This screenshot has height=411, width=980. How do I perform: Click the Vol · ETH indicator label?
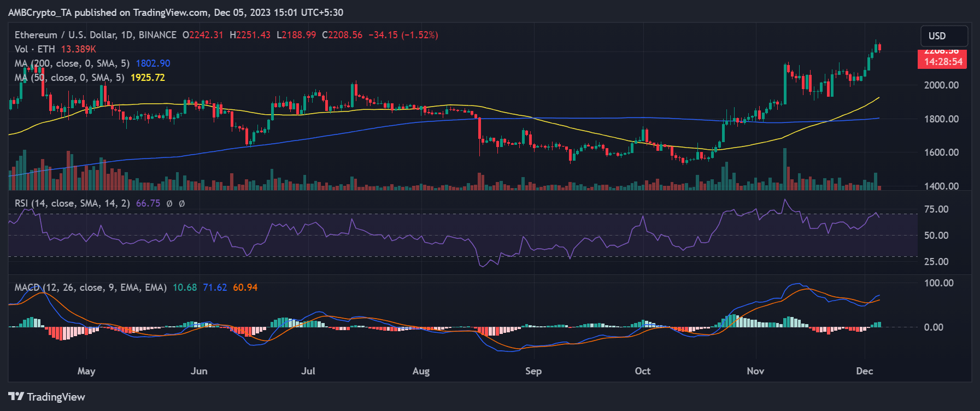35,49
